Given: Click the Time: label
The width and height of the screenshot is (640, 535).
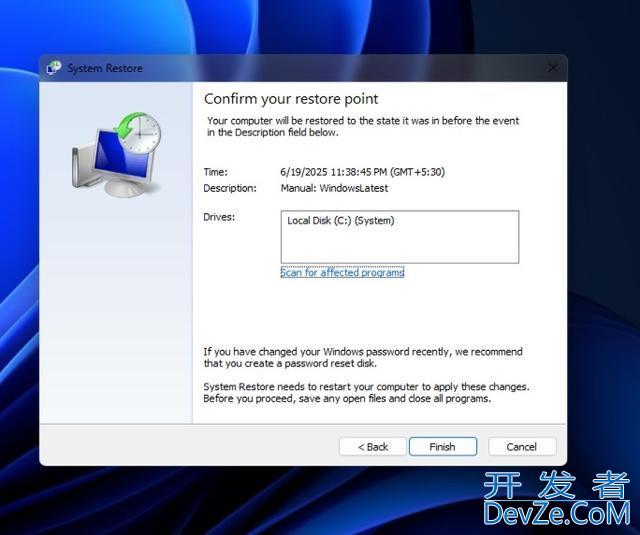Looking at the screenshot, I should click(x=216, y=172).
